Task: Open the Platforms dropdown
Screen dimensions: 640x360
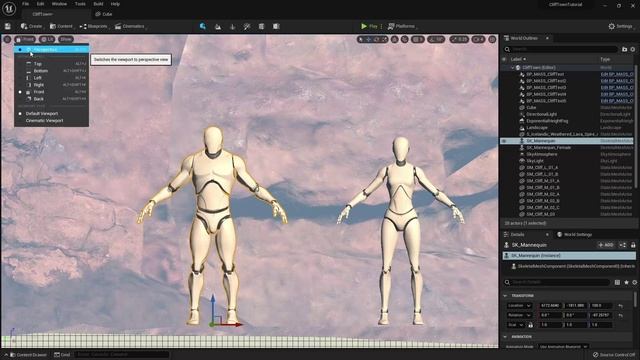Action: (x=402, y=26)
